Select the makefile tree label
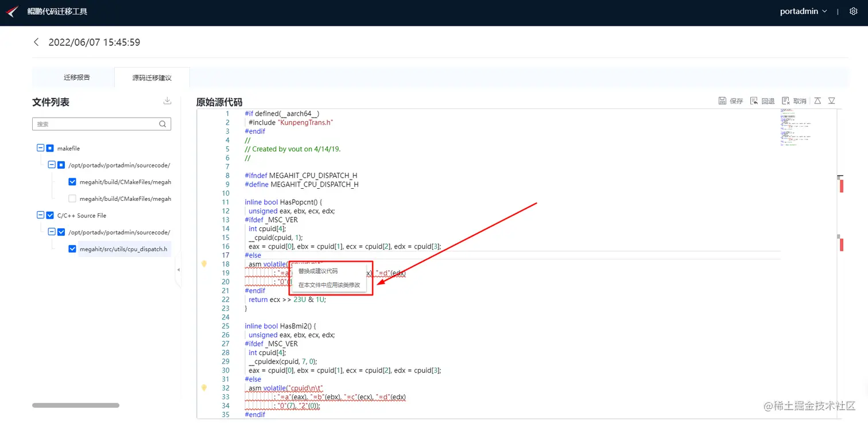868x424 pixels. (x=68, y=148)
